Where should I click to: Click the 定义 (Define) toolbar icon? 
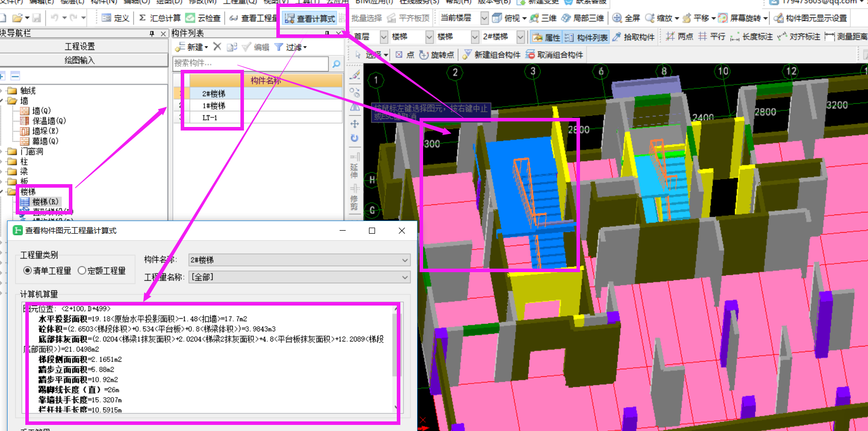115,18
